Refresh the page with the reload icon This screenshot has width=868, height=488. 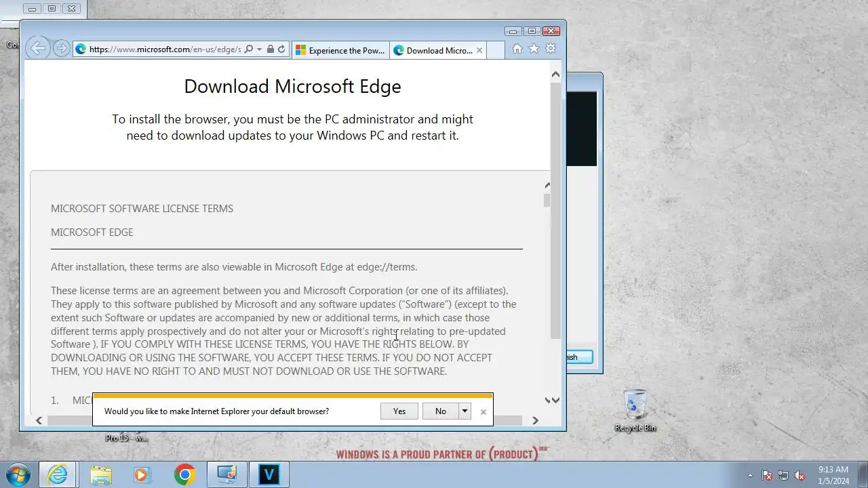[x=281, y=49]
